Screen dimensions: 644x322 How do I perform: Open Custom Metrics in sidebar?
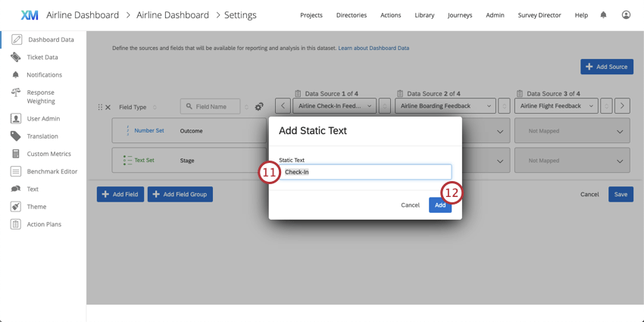tap(49, 154)
